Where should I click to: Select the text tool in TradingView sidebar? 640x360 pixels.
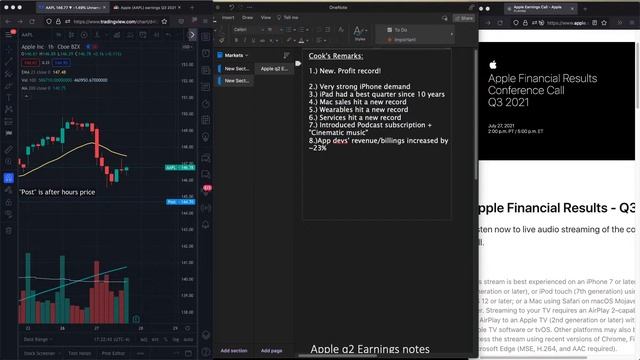(x=9, y=97)
